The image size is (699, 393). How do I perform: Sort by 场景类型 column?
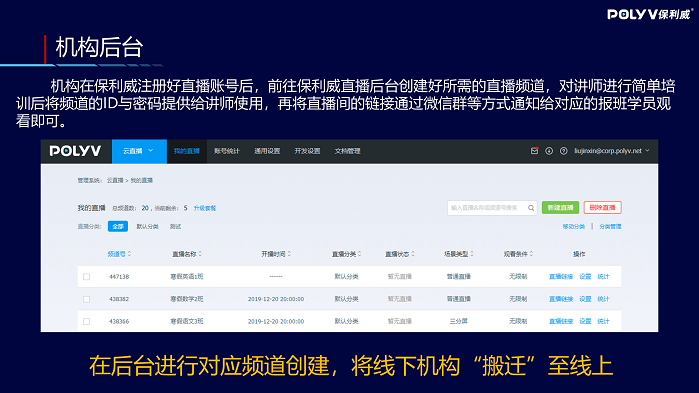pyautogui.click(x=459, y=254)
